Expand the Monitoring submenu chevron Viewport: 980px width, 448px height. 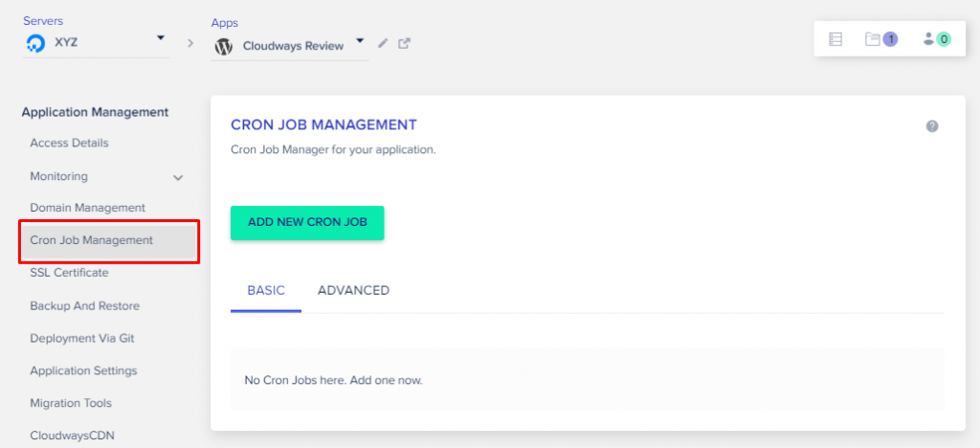tap(178, 177)
